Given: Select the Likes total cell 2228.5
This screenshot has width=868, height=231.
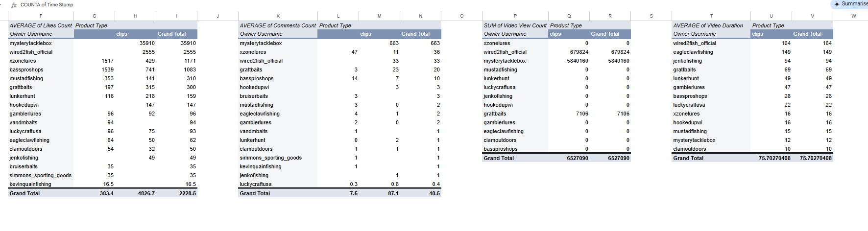Looking at the screenshot, I should [x=177, y=193].
